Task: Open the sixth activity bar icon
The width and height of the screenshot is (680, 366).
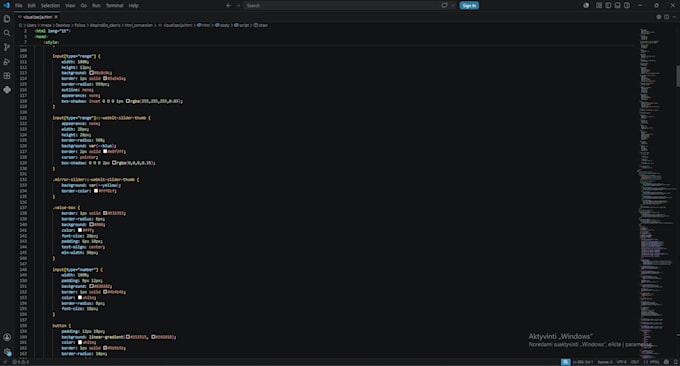Action: 7,90
